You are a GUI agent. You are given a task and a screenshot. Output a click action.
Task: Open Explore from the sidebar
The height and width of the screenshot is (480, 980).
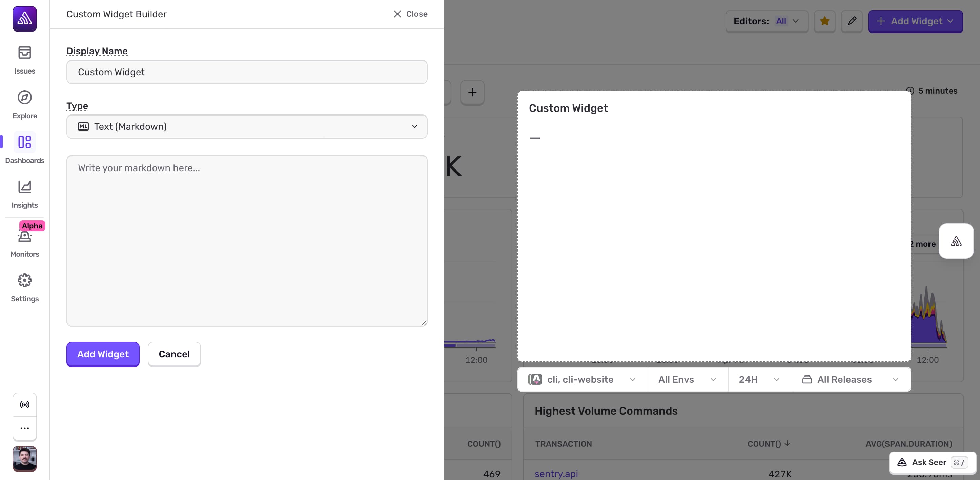pyautogui.click(x=24, y=105)
